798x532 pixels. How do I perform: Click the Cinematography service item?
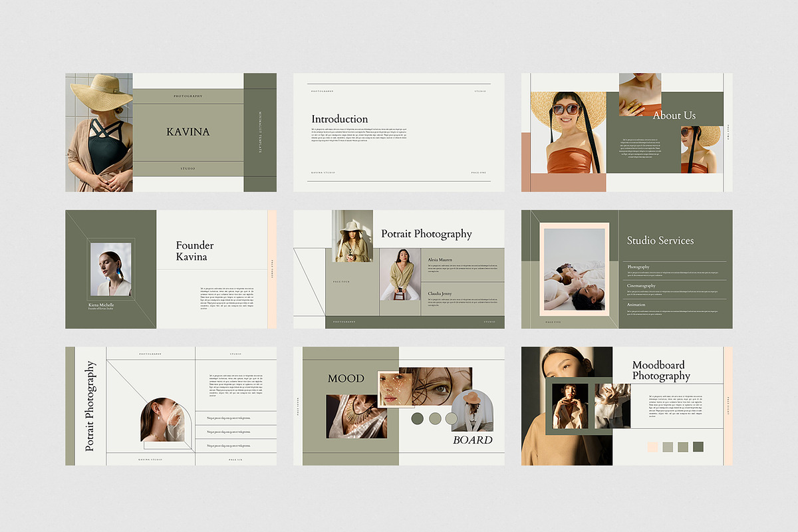[x=641, y=286]
